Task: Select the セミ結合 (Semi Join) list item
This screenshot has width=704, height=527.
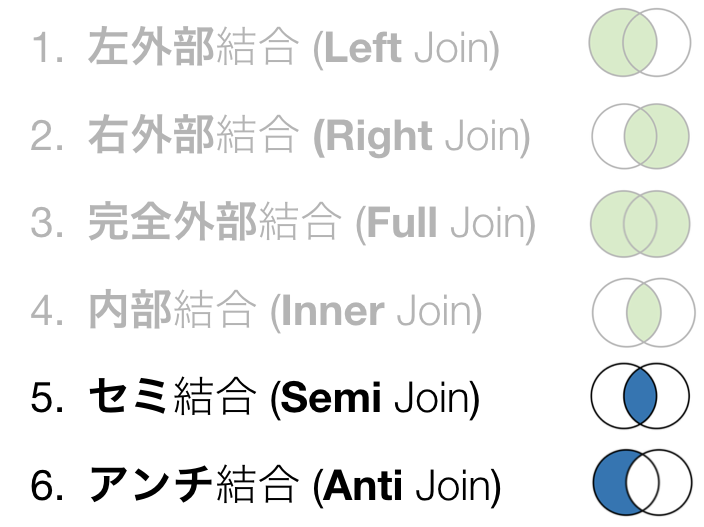Action: coord(255,396)
